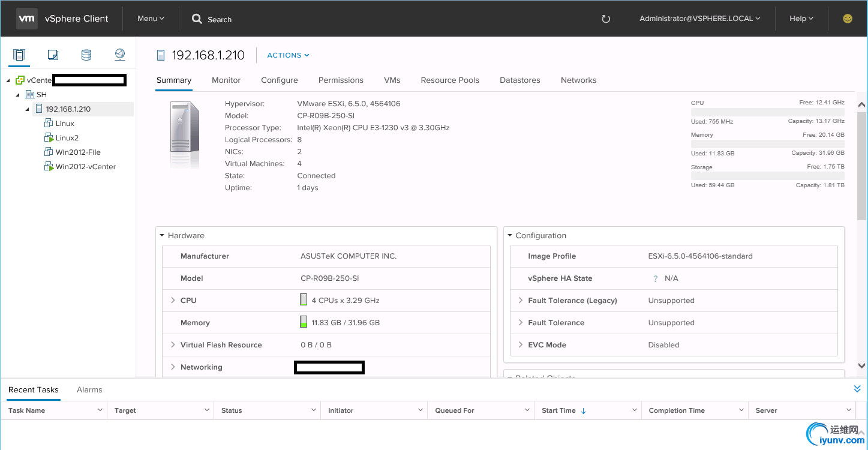The image size is (868, 450).
Task: Sort by Start Time column header
Action: [x=558, y=410]
